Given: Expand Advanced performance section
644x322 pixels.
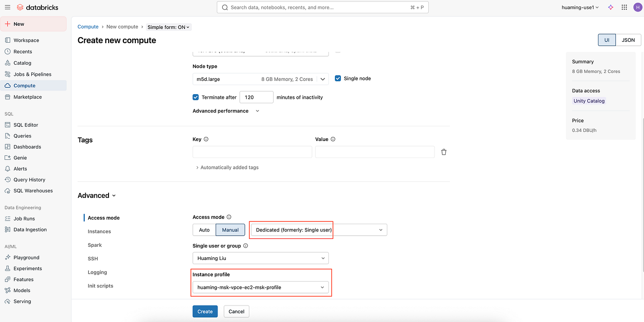Looking at the screenshot, I should tap(226, 111).
